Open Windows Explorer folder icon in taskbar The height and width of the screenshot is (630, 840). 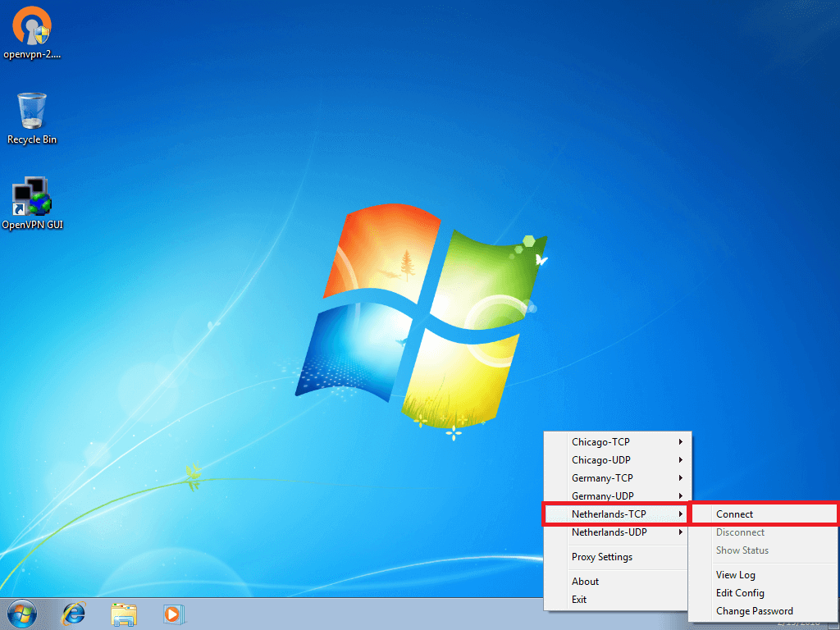click(x=124, y=614)
